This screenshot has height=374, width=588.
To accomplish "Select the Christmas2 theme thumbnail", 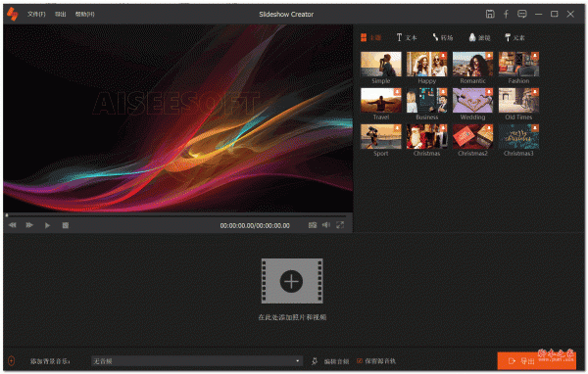I will click(x=472, y=137).
